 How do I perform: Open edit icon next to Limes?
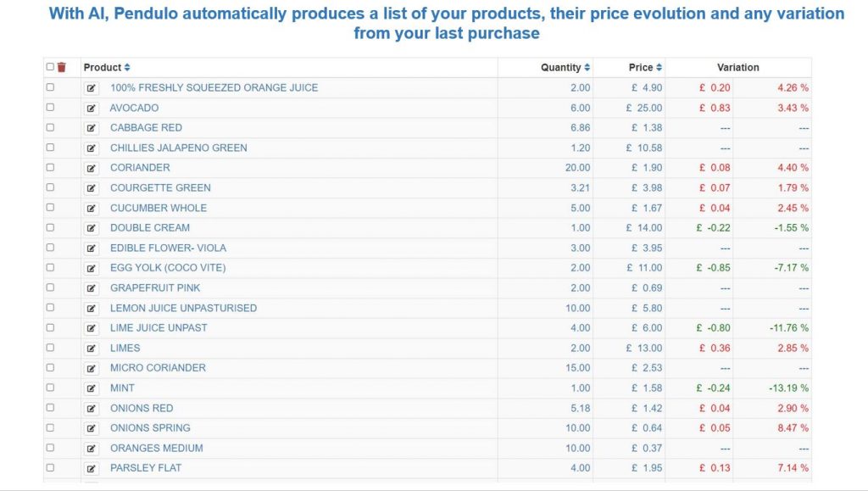92,349
